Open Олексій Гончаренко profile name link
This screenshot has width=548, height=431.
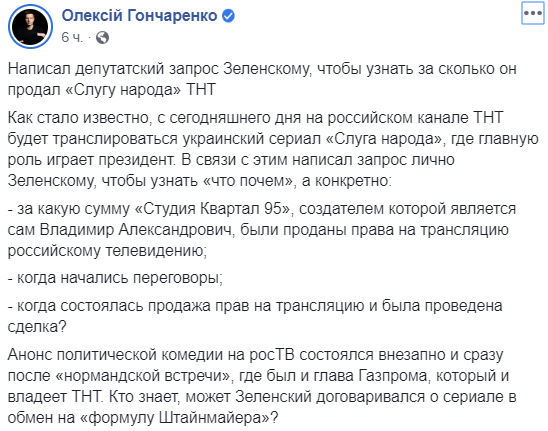(139, 16)
